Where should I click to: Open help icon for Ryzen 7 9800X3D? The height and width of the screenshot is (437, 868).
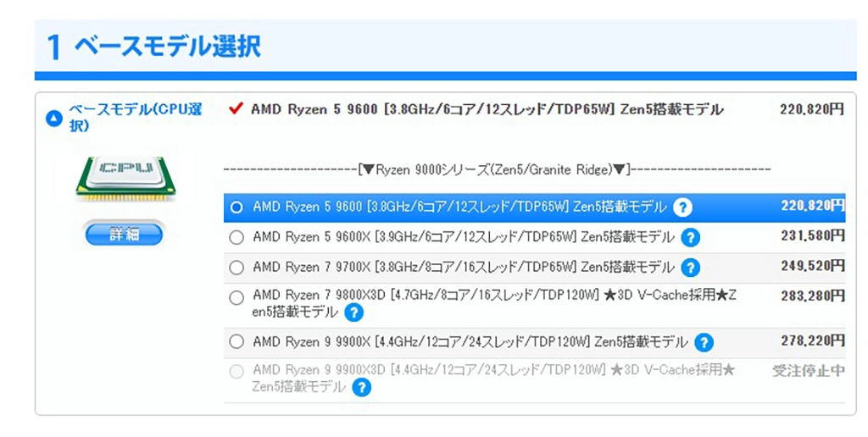tap(353, 313)
